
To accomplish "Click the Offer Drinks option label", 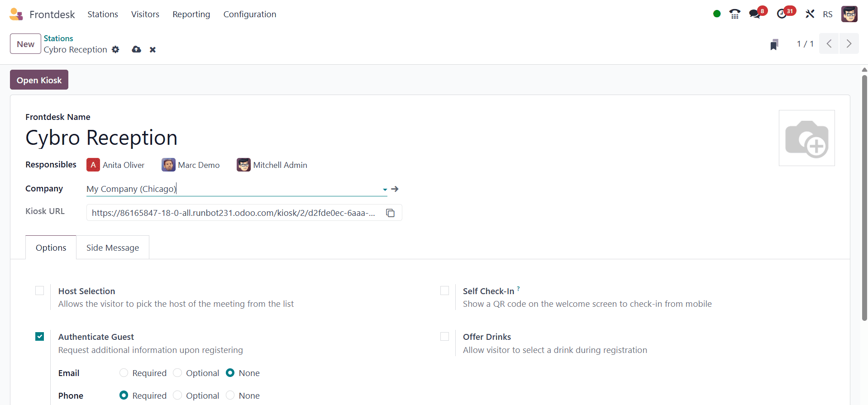I will (x=487, y=337).
